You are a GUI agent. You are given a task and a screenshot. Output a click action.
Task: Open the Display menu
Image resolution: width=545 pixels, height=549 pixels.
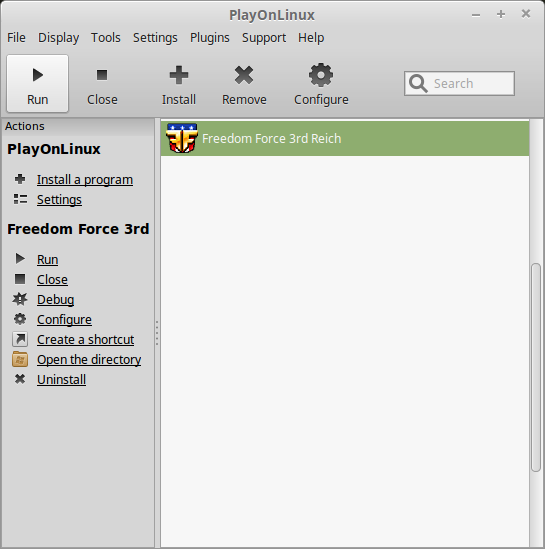point(58,37)
